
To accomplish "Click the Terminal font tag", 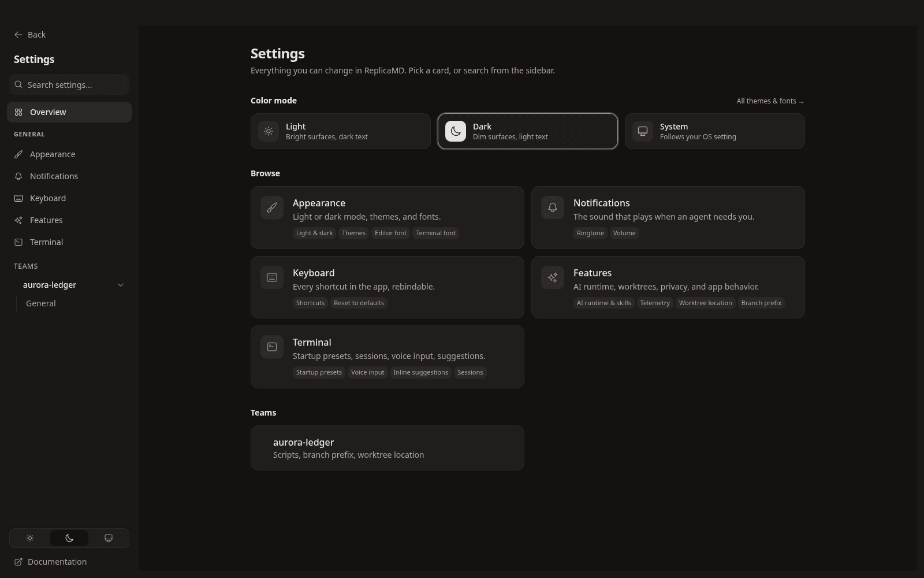I will pyautogui.click(x=435, y=233).
